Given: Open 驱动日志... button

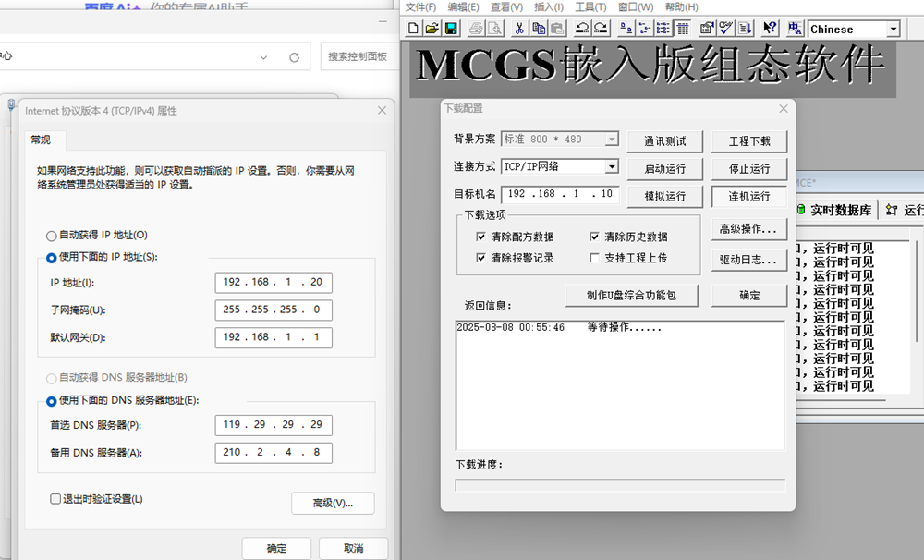Looking at the screenshot, I should 749,260.
